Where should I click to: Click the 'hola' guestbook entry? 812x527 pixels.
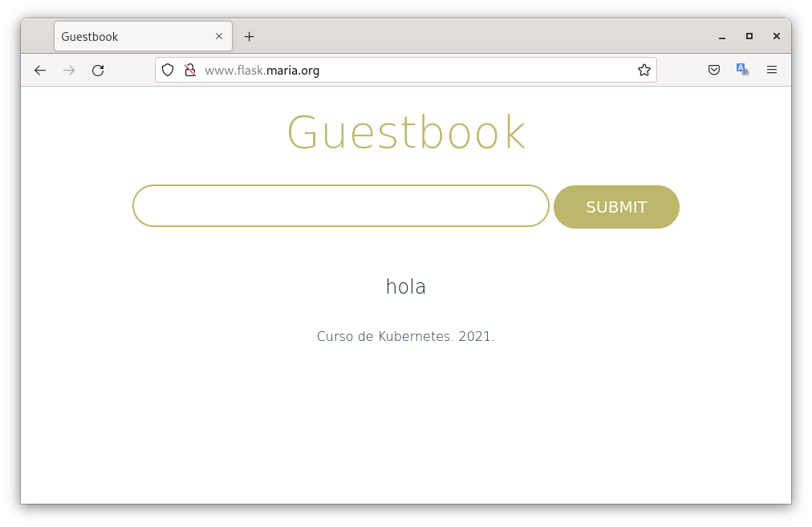406,286
